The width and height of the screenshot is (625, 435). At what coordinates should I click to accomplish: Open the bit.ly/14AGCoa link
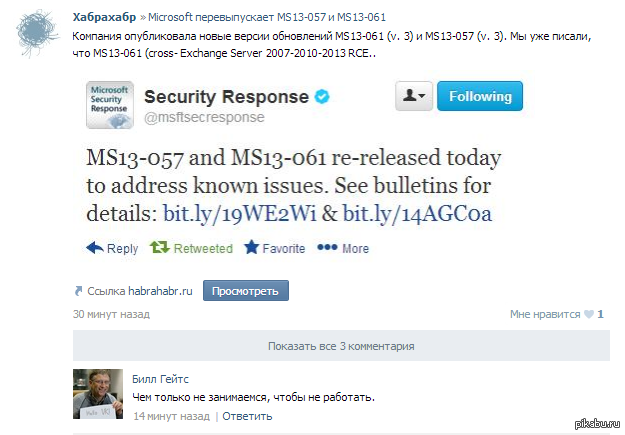point(416,213)
